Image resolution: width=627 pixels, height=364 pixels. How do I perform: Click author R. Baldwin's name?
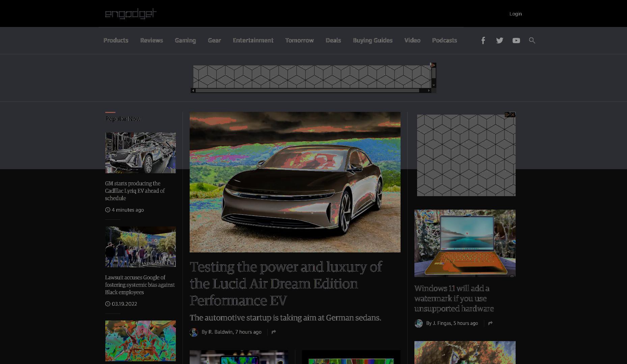coord(220,332)
